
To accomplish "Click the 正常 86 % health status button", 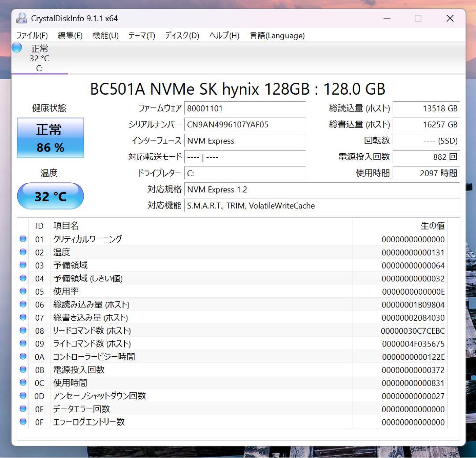I will [x=50, y=138].
